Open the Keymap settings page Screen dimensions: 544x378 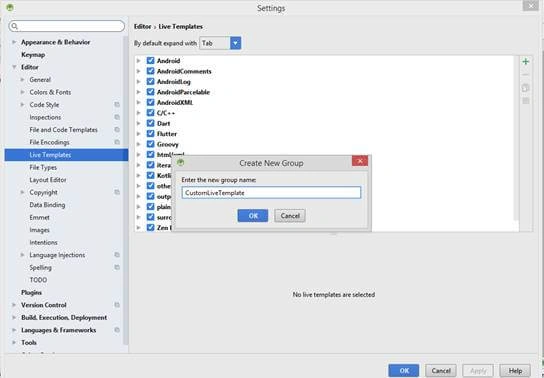(x=33, y=54)
